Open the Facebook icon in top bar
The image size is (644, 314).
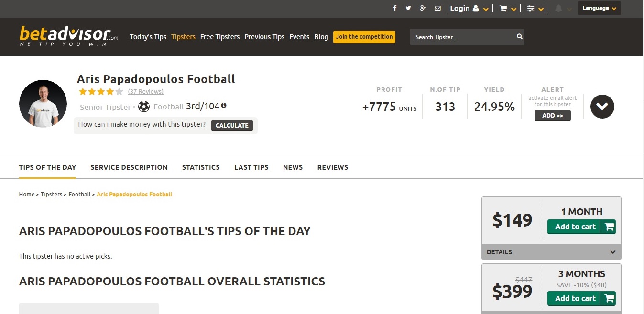(395, 8)
